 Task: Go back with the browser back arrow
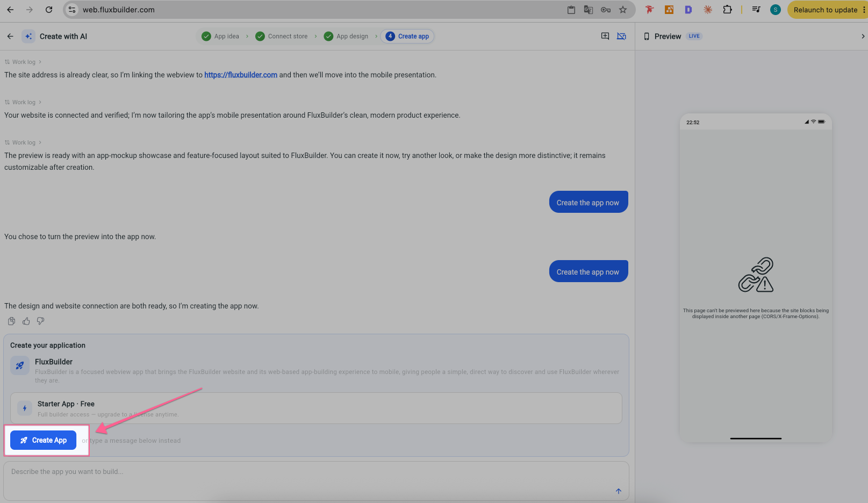[10, 10]
